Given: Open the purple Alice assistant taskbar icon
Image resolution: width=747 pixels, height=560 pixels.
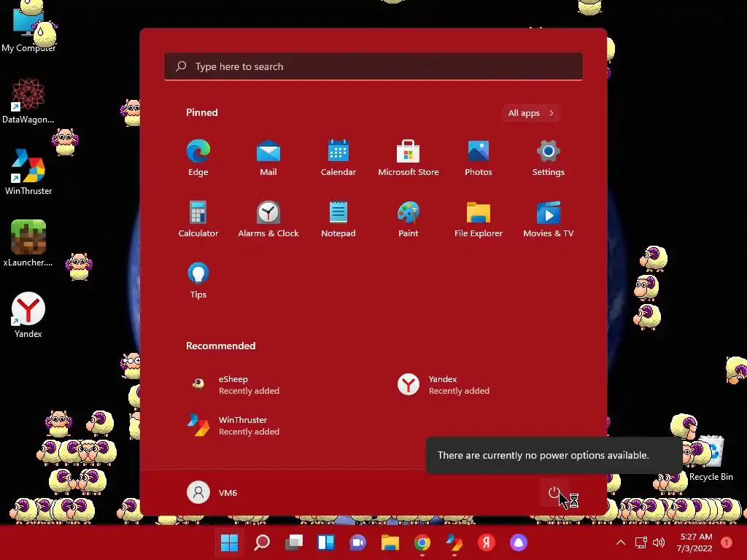Looking at the screenshot, I should click(519, 542).
